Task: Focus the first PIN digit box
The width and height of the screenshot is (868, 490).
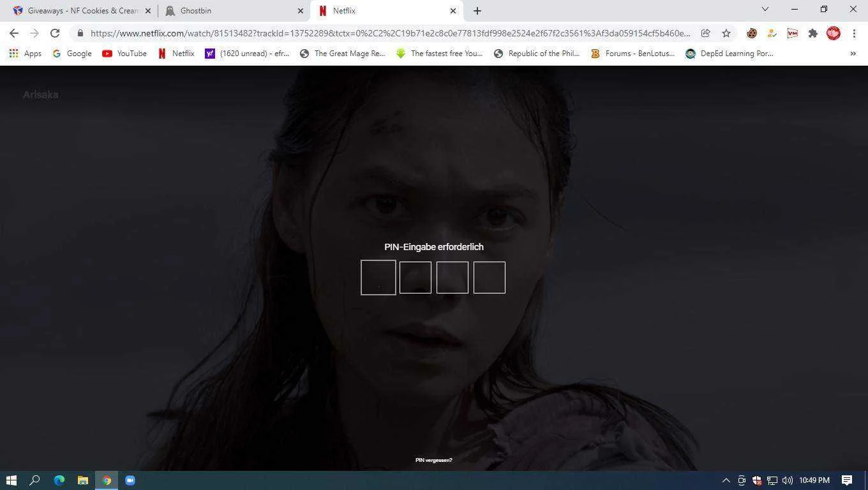Action: pyautogui.click(x=378, y=278)
